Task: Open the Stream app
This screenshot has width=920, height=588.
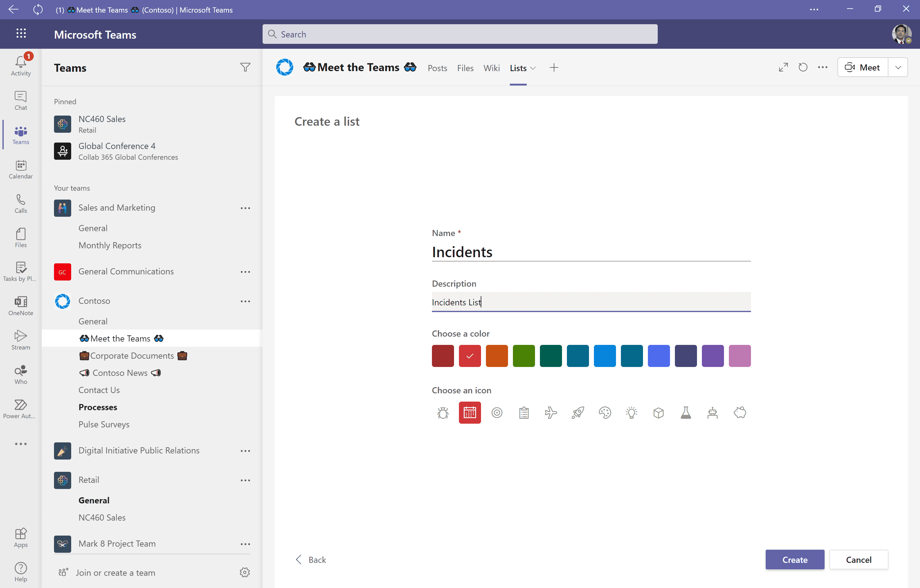Action: pyautogui.click(x=21, y=340)
